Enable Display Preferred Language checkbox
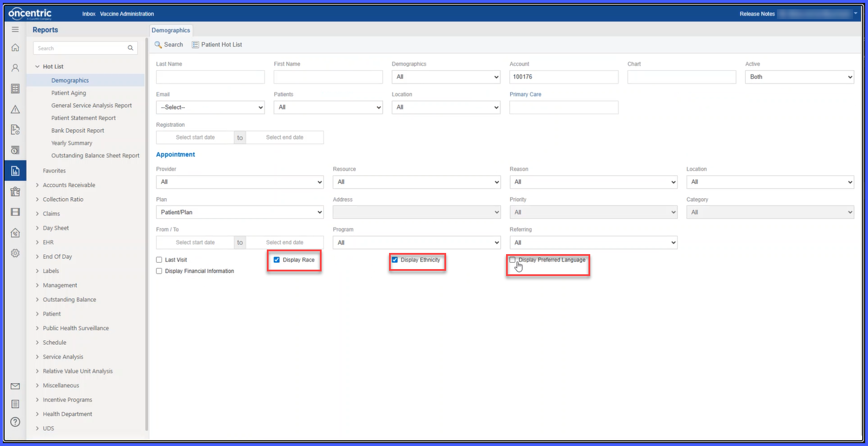 (x=512, y=260)
